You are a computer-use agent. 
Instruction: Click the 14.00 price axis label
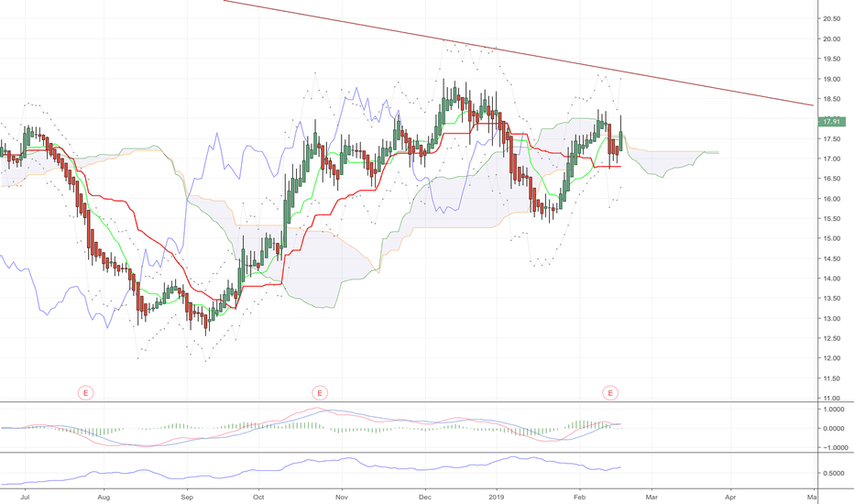pos(831,279)
